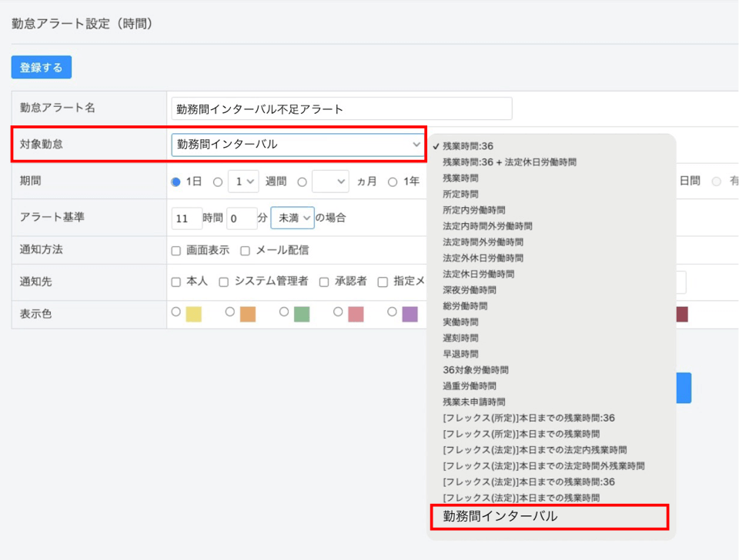Choose 勤務間インターバル in the option list
The height and width of the screenshot is (560, 739).
(x=500, y=517)
